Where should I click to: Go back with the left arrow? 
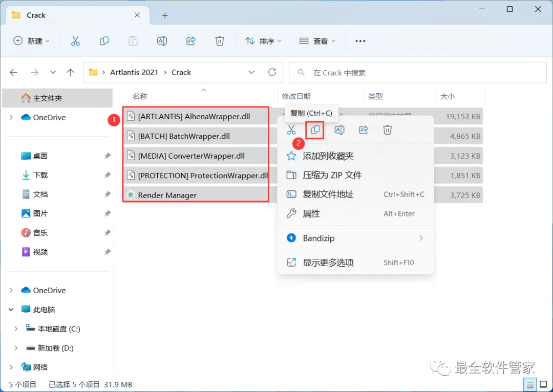[x=14, y=73]
